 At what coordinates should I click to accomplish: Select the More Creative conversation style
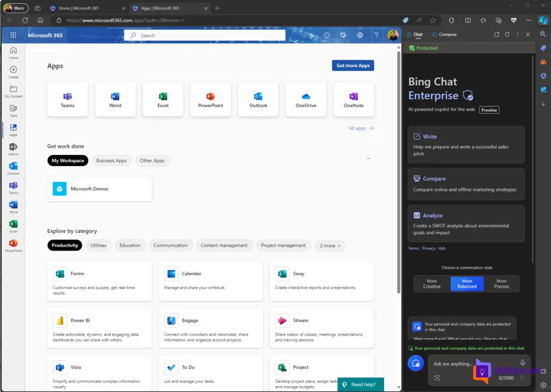(x=432, y=284)
